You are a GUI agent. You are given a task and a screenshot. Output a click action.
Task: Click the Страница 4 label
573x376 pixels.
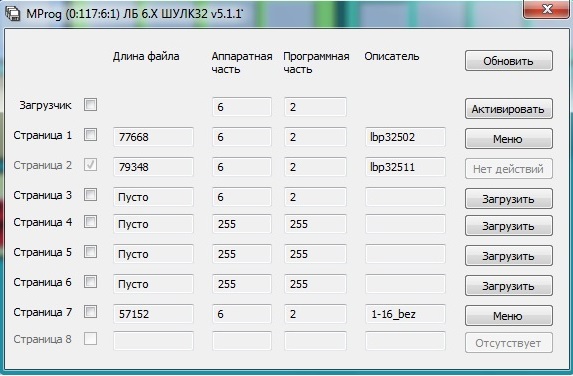point(43,222)
